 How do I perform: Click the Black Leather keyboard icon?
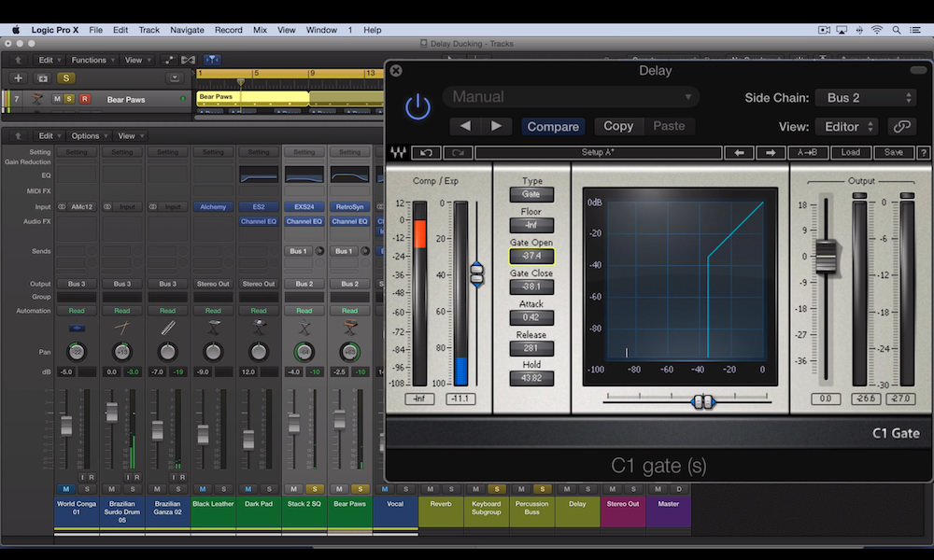[x=213, y=328]
